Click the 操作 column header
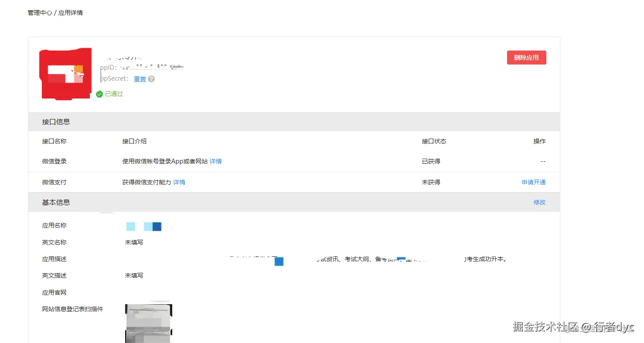 (539, 141)
